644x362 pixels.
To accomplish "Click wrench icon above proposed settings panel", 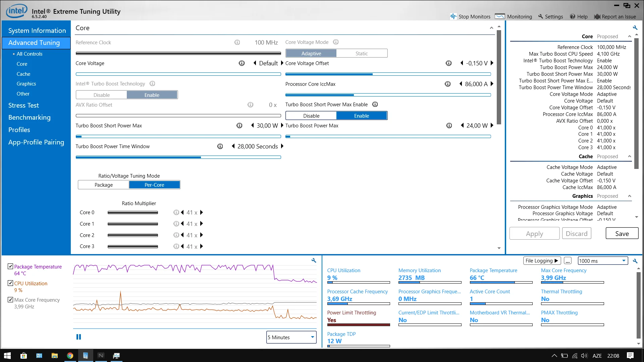I will point(635,28).
